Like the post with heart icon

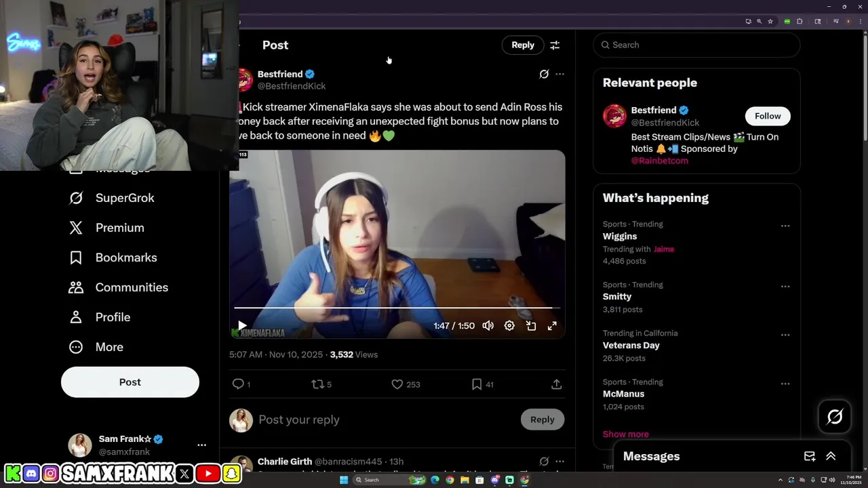(406, 384)
